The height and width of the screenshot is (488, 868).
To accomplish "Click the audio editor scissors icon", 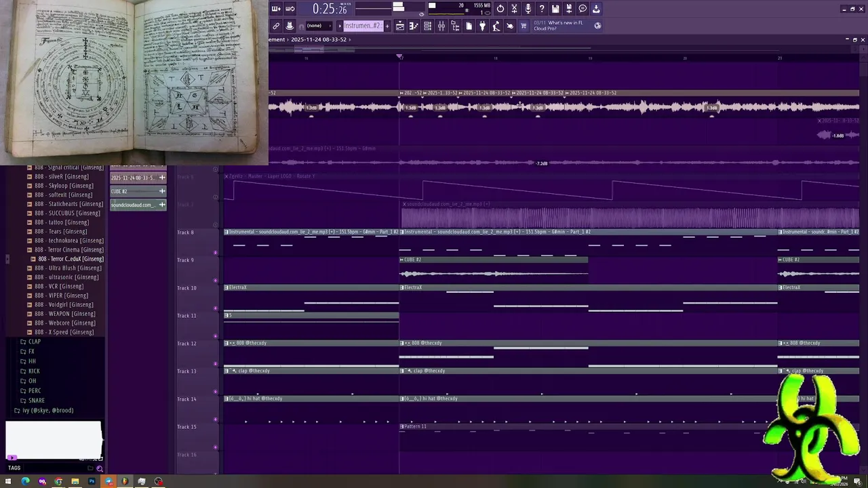I will 514,9.
